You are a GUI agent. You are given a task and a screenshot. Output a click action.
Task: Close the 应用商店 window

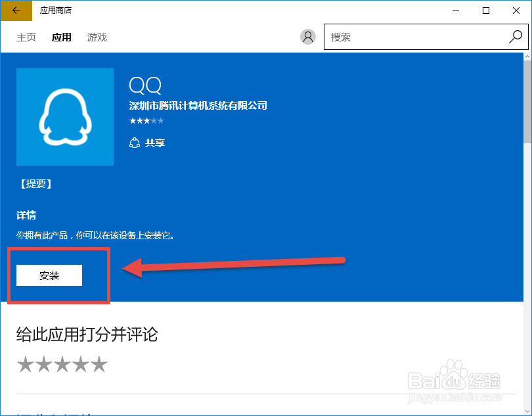(516, 11)
